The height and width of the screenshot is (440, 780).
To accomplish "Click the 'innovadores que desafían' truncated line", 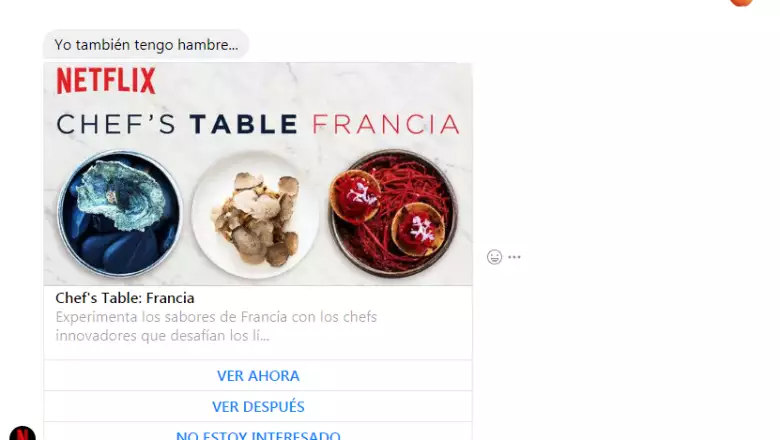I will (162, 336).
